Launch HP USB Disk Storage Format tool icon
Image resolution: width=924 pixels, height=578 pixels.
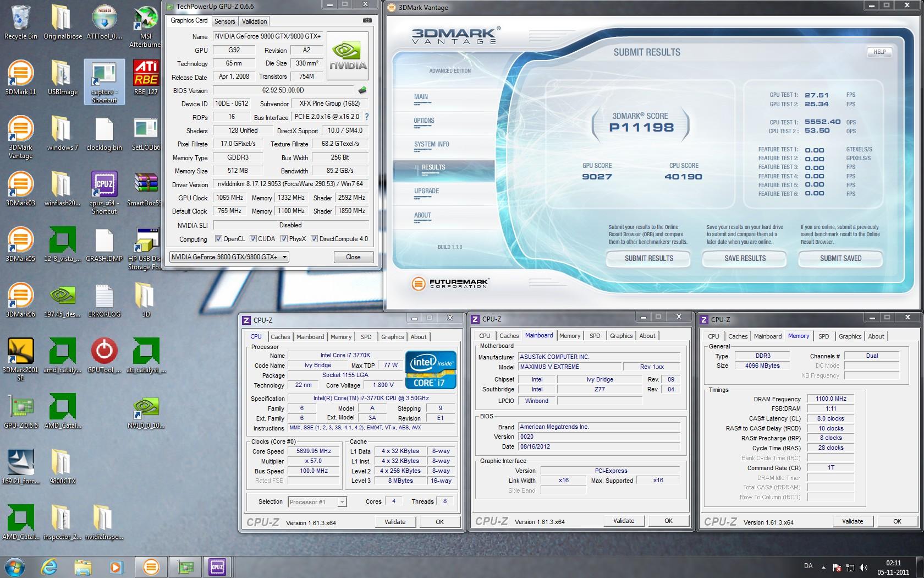point(146,248)
